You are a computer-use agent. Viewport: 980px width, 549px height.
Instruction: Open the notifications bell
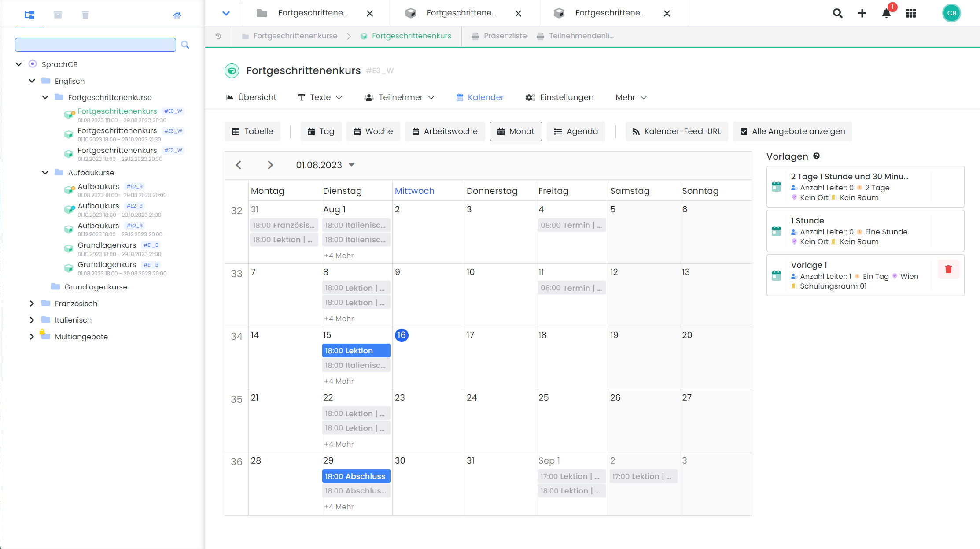(886, 13)
